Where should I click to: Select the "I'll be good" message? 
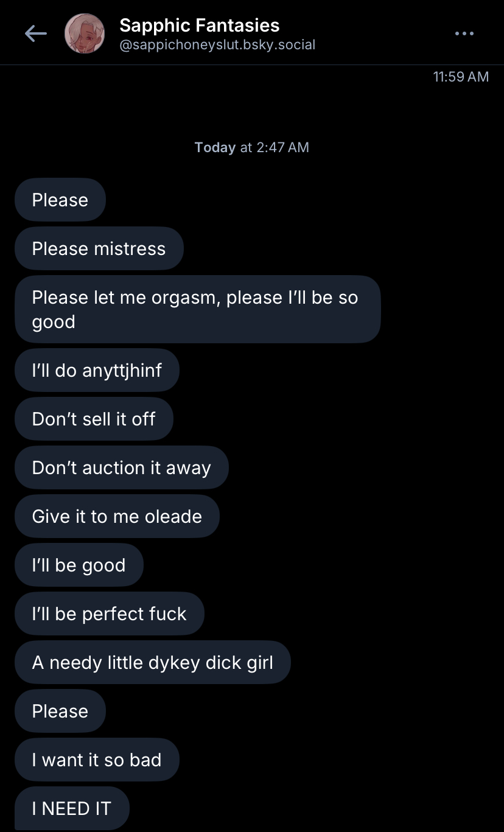[x=79, y=565]
